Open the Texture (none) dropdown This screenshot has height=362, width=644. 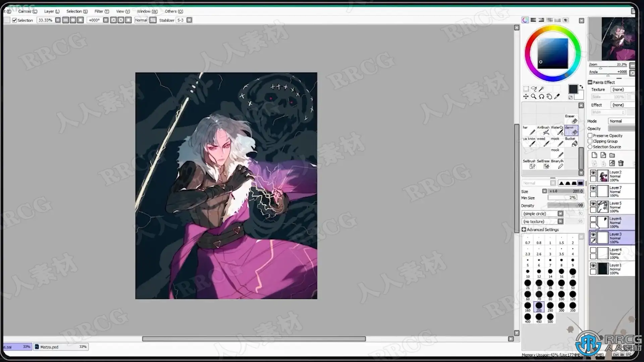pyautogui.click(x=622, y=89)
